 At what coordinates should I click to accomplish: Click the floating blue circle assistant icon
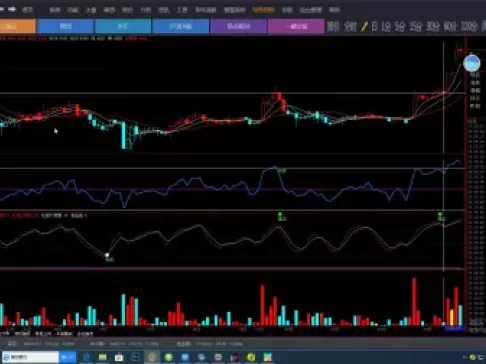point(472,63)
